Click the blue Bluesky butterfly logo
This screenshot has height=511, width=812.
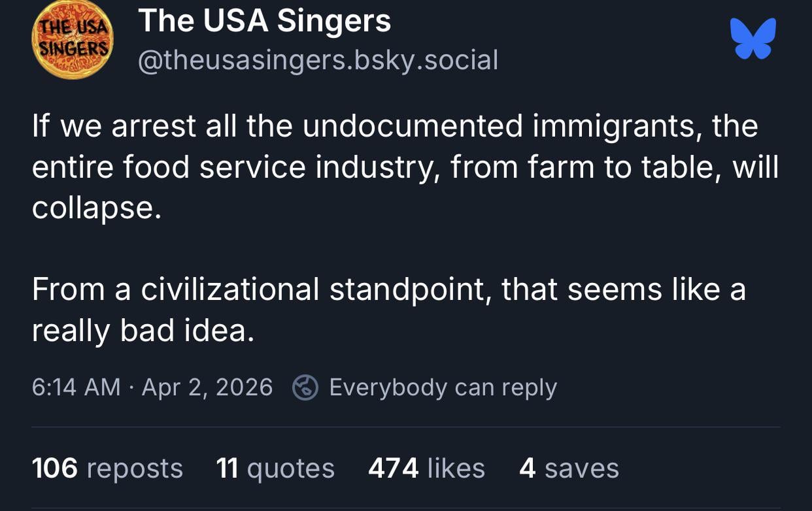pos(753,39)
